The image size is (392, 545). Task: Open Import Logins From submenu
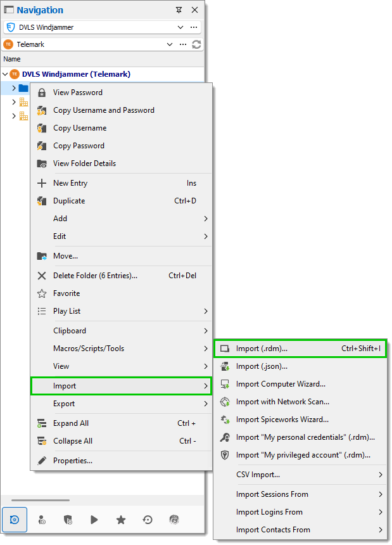pos(300,512)
